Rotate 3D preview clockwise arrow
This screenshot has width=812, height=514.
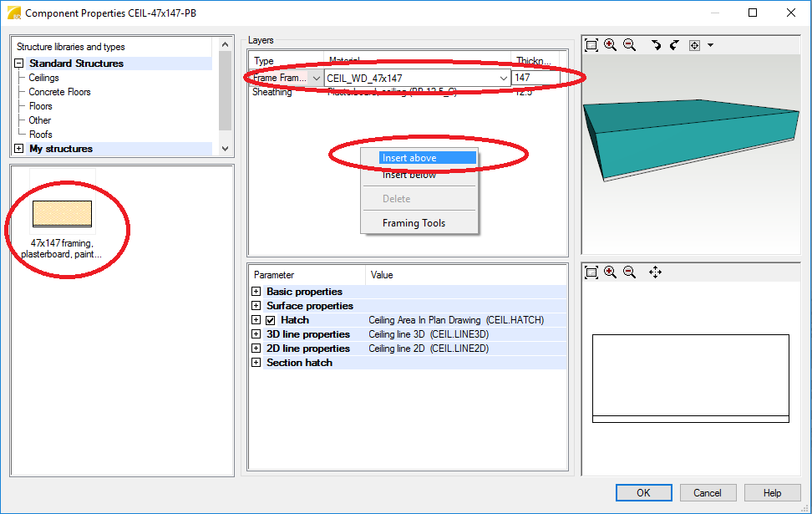click(656, 45)
